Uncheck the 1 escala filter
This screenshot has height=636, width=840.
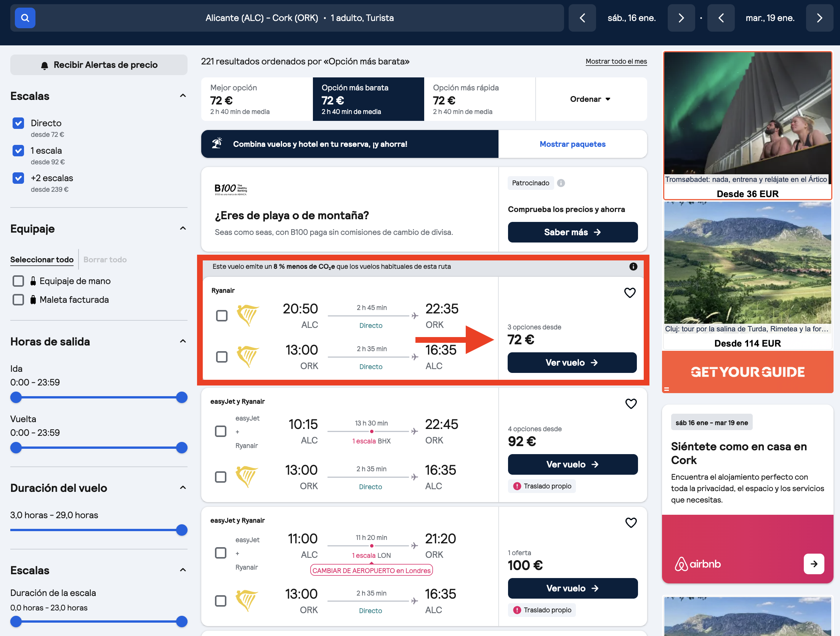18,151
